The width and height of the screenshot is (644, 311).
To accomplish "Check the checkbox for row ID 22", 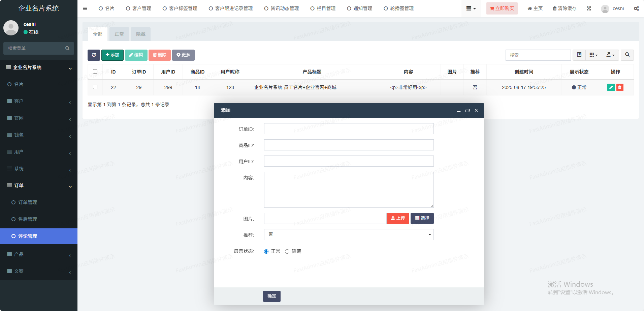I will tap(95, 87).
